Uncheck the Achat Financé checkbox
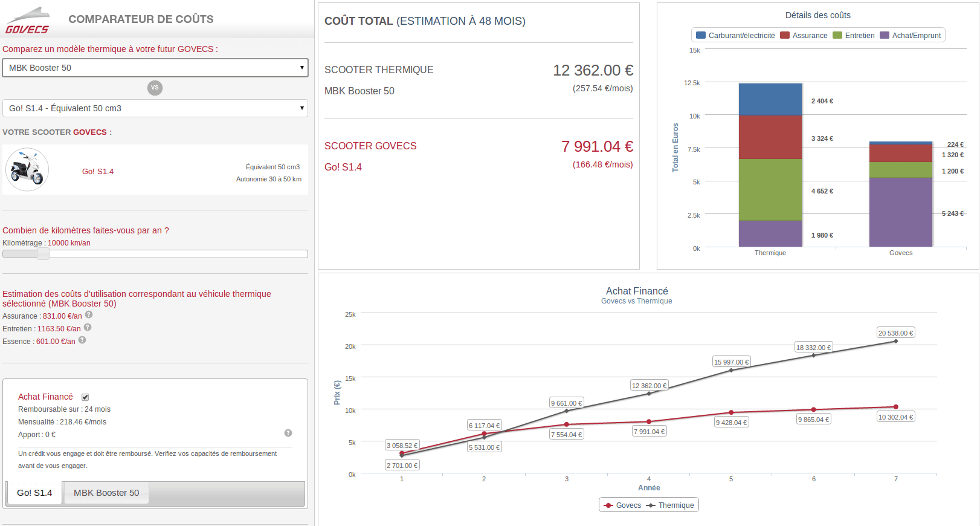The width and height of the screenshot is (980, 526). [85, 397]
